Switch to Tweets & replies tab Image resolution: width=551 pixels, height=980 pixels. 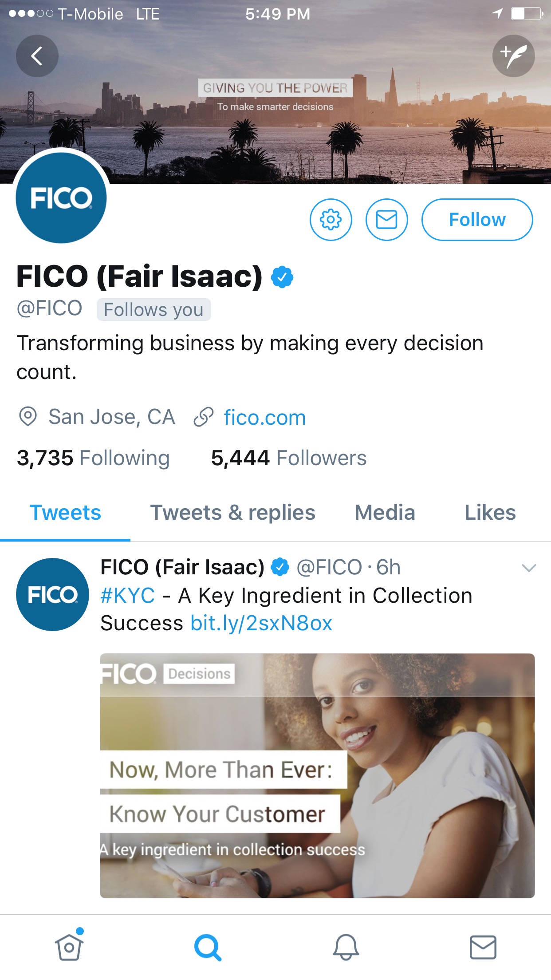232,513
